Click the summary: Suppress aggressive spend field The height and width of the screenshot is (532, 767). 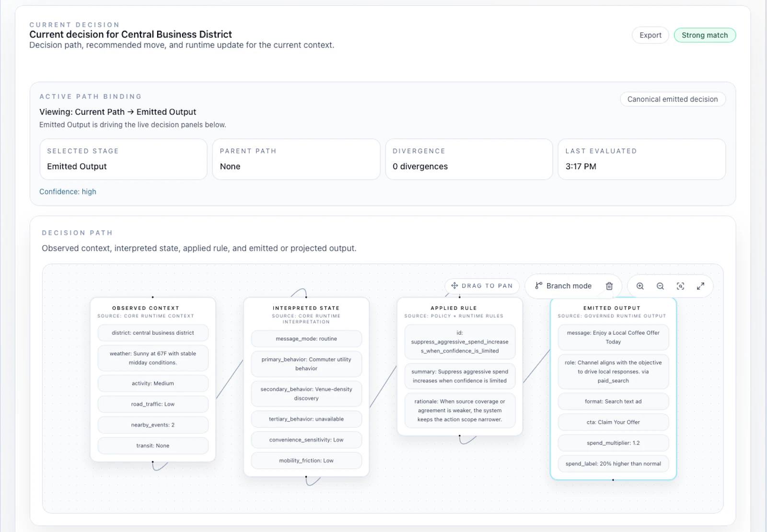pos(460,376)
